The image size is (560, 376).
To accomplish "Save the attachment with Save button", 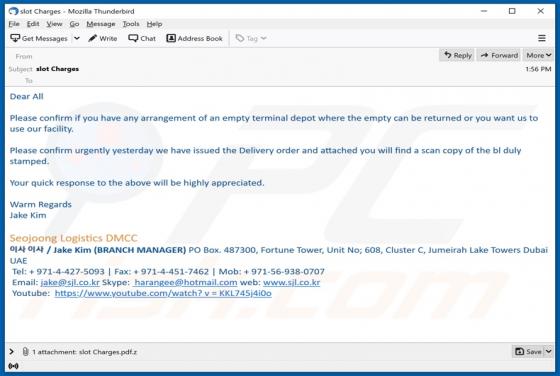I will click(528, 352).
